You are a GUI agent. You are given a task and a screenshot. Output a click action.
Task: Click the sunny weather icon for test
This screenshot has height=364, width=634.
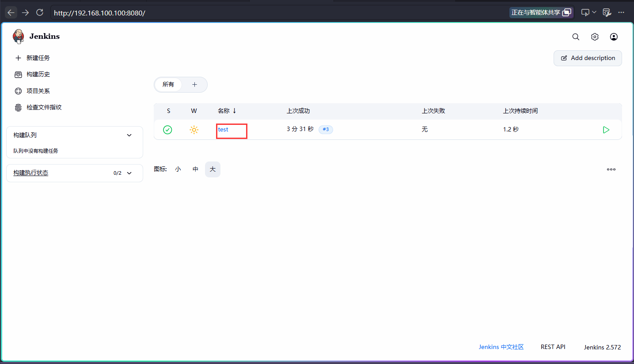click(194, 130)
